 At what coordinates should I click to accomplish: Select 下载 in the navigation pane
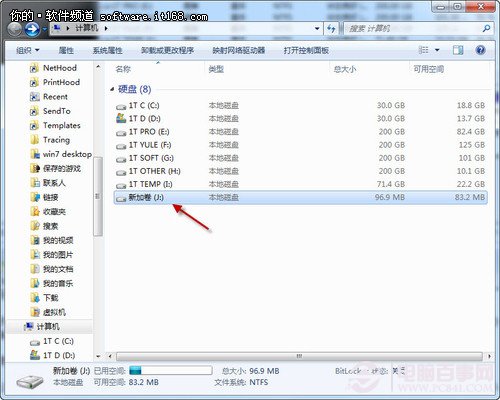point(50,297)
